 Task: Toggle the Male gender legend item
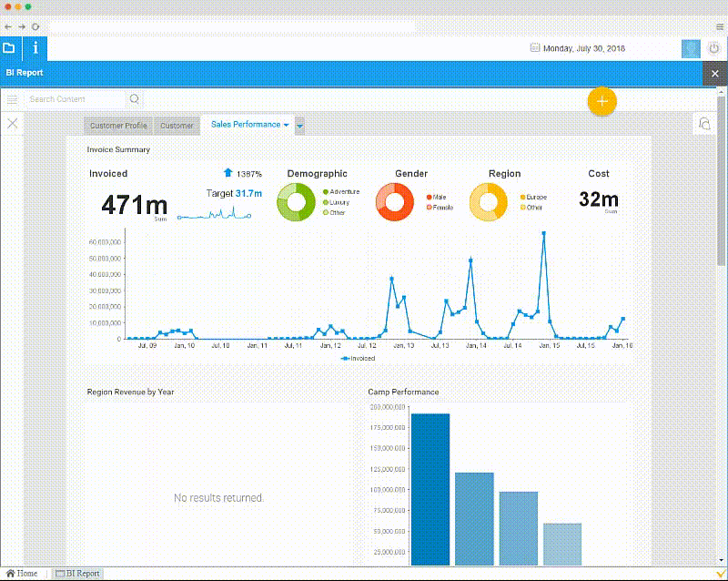click(439, 197)
